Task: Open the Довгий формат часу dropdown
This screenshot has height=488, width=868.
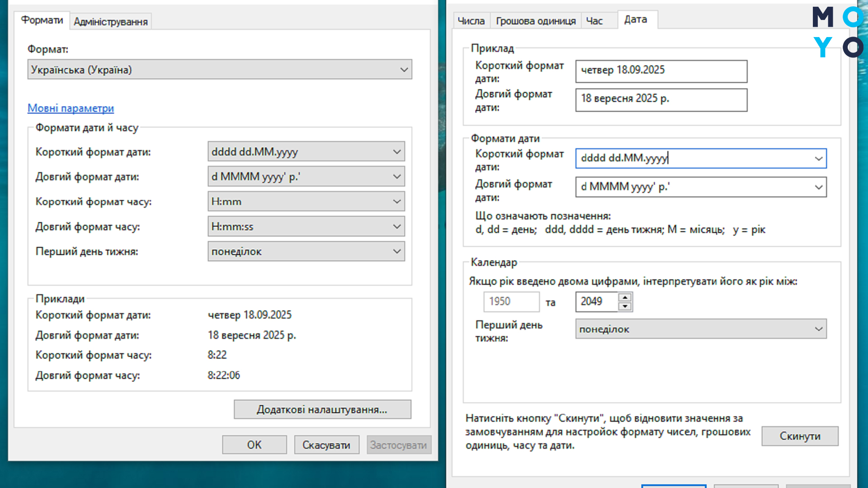Action: pos(397,226)
